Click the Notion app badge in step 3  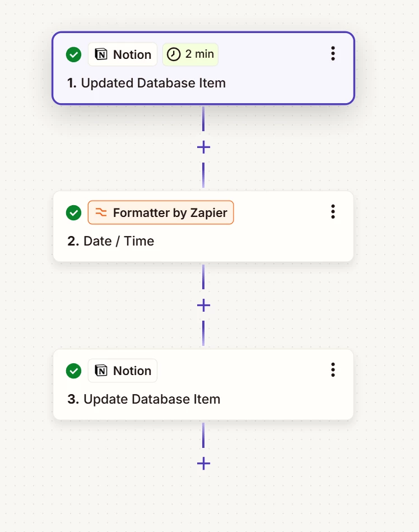click(122, 371)
